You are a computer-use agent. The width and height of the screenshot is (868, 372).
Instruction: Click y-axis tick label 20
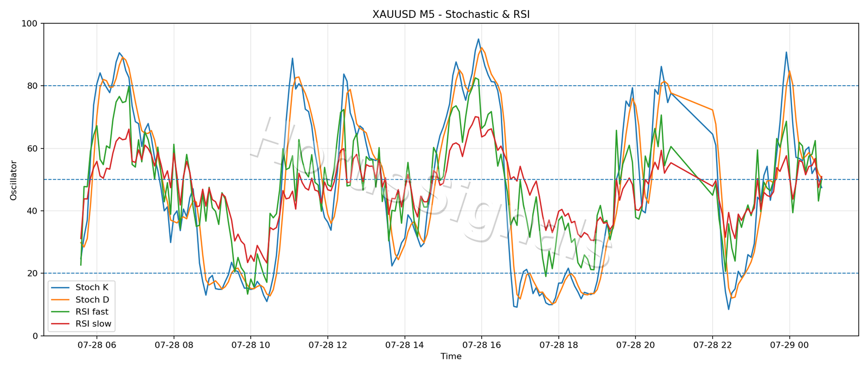pos(32,273)
